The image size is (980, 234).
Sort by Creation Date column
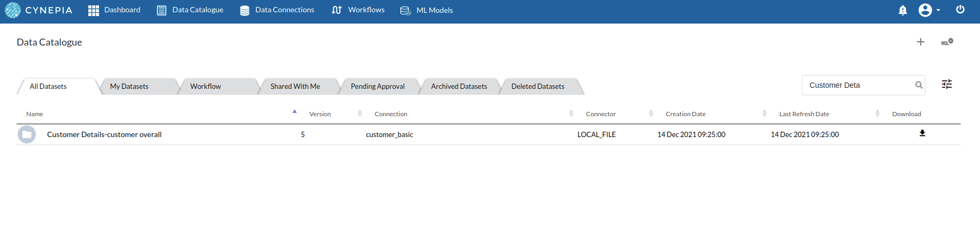pos(686,114)
